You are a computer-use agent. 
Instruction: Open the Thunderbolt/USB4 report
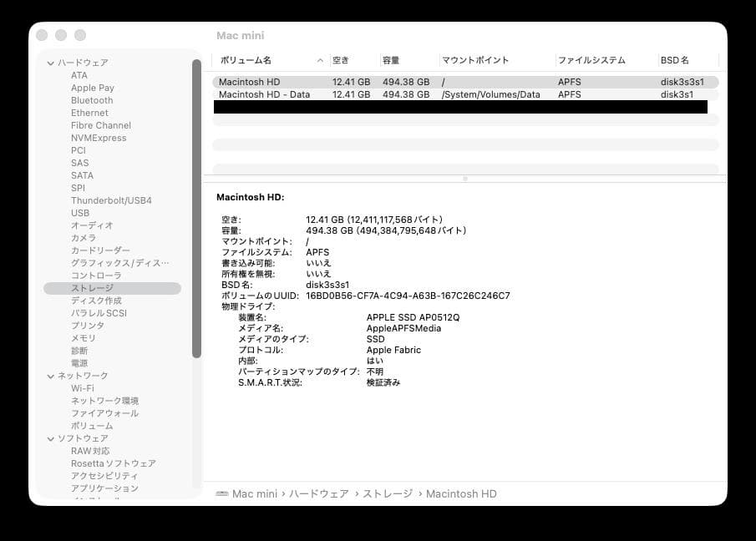(x=110, y=200)
